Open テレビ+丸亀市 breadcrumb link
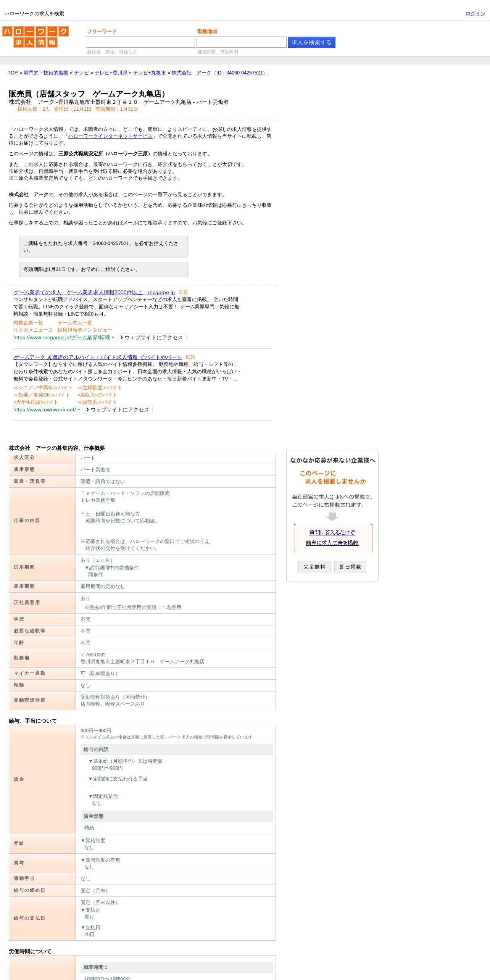The image size is (490, 980). [150, 73]
